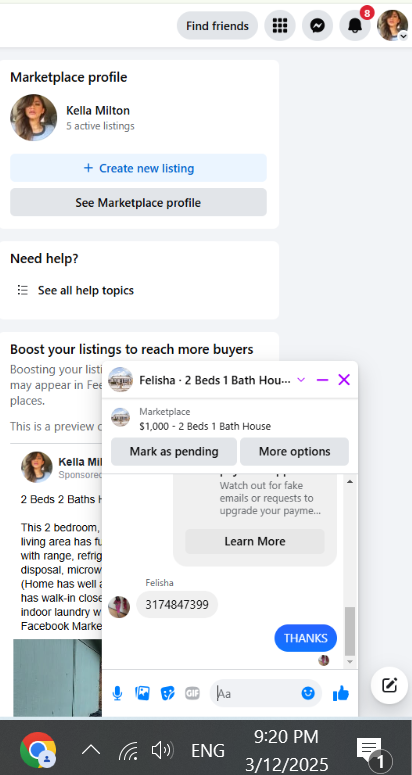Open the GIF picker icon
Screen dimensions: 412x775
pyautogui.click(x=193, y=693)
